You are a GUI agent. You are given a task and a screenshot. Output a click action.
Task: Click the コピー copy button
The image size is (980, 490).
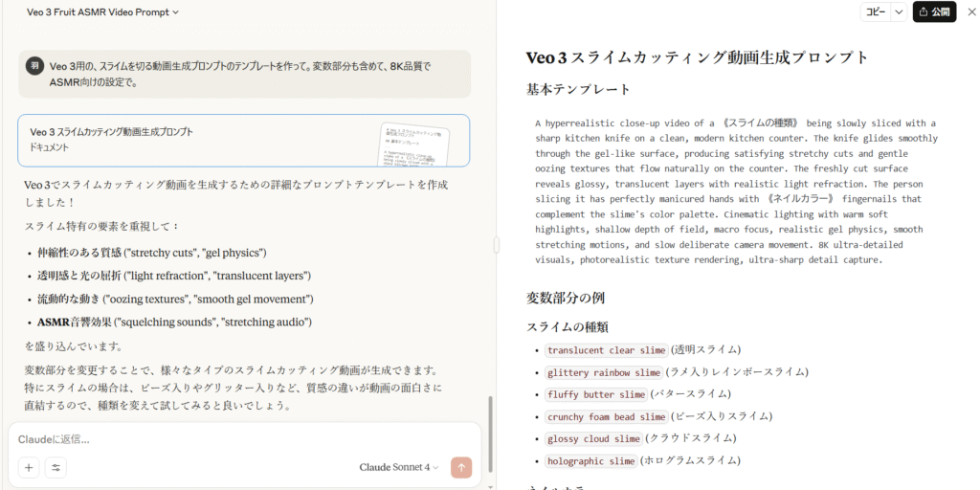[875, 11]
